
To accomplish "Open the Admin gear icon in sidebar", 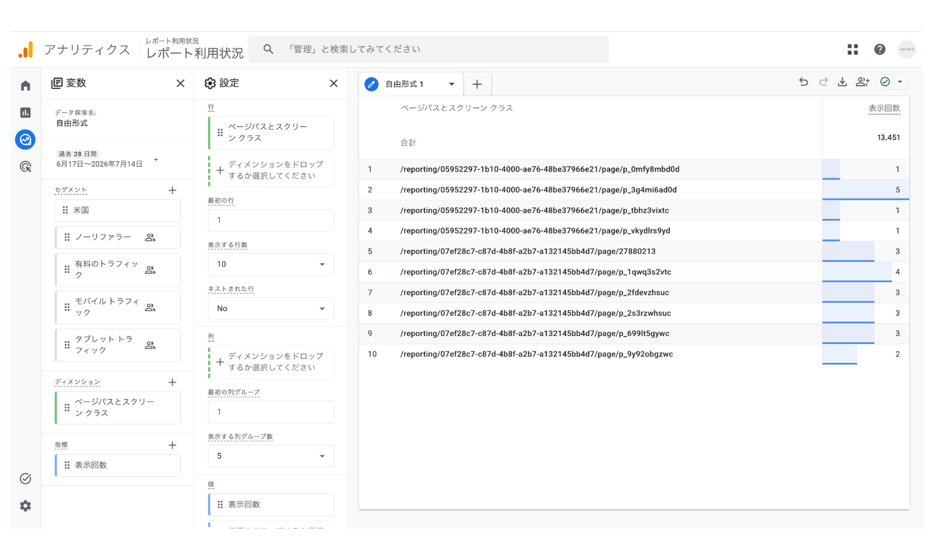I will [x=26, y=506].
